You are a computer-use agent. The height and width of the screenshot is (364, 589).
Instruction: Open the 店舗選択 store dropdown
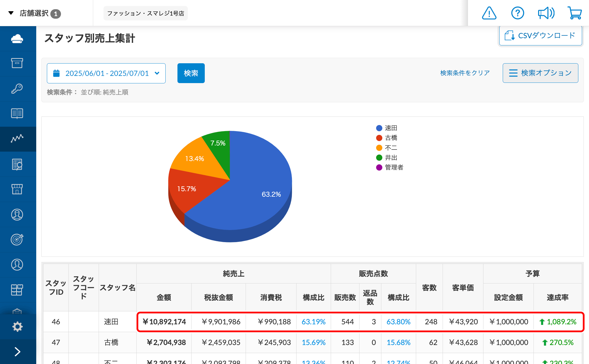click(35, 13)
